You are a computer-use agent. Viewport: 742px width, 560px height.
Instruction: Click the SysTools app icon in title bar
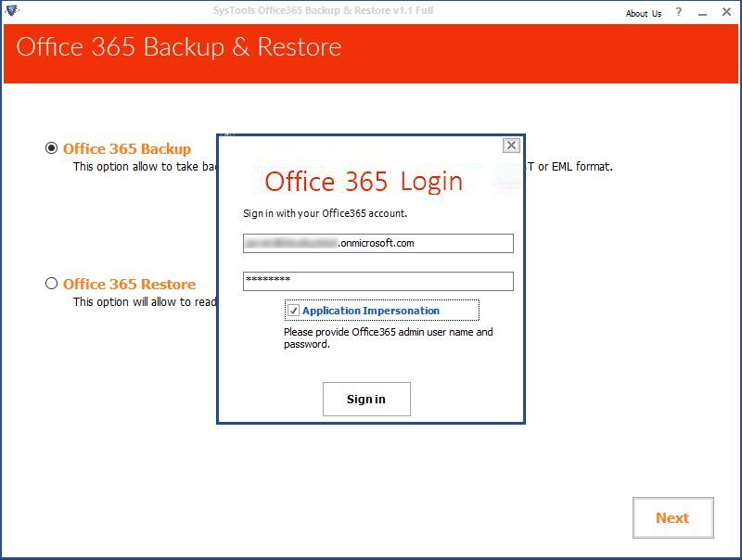tap(10, 11)
